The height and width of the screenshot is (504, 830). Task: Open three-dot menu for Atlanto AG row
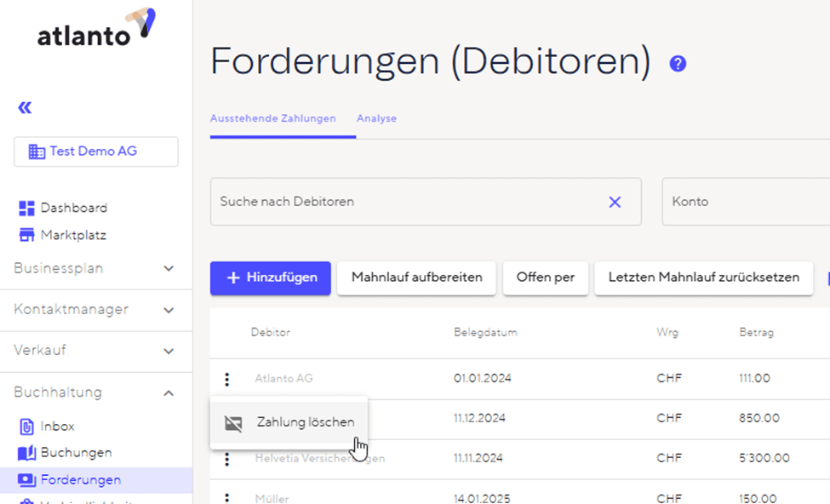pyautogui.click(x=226, y=379)
